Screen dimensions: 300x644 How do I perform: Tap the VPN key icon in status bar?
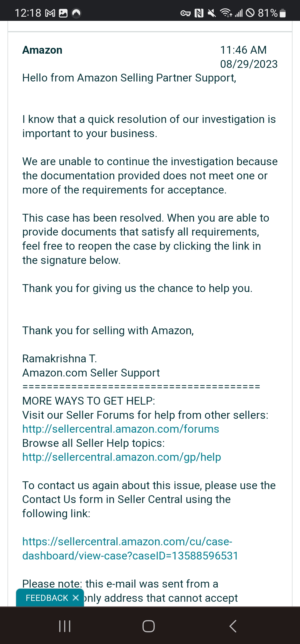185,13
